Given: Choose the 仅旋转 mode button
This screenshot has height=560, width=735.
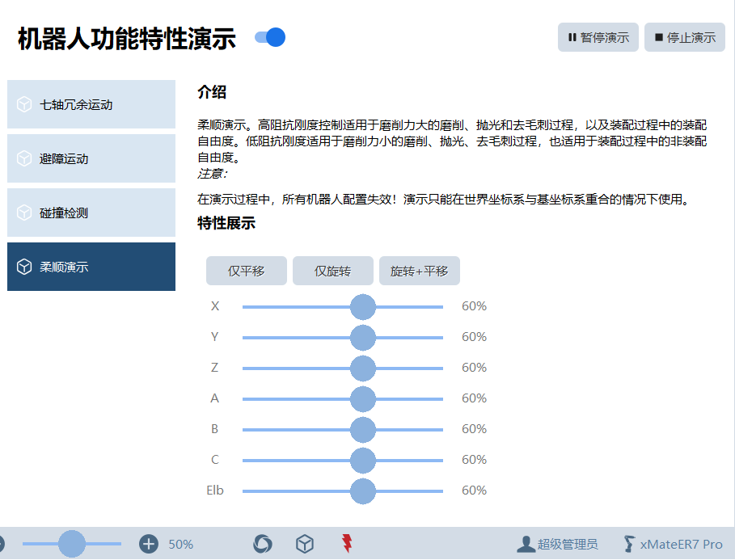Looking at the screenshot, I should click(x=333, y=271).
